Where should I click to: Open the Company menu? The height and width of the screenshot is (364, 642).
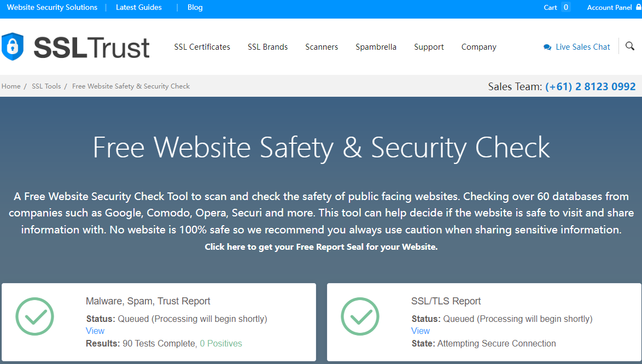pos(478,47)
